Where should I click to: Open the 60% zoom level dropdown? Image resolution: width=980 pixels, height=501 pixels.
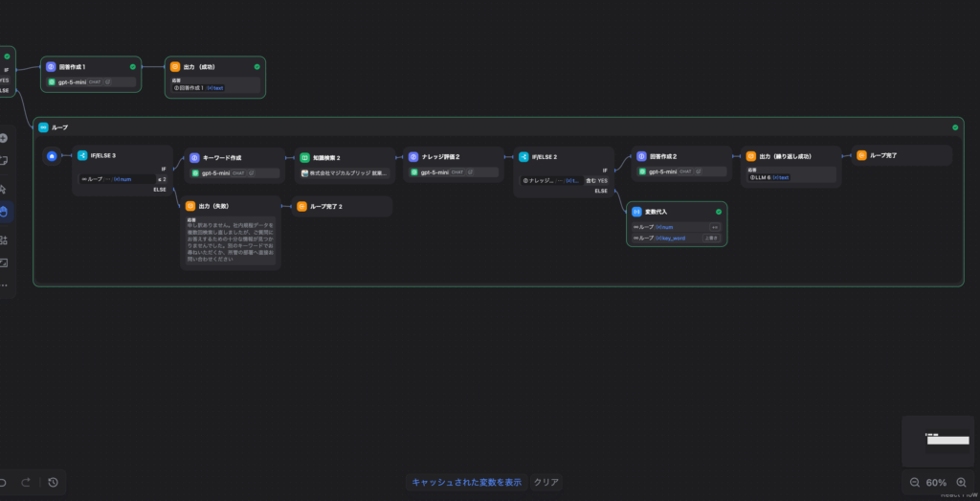point(937,483)
